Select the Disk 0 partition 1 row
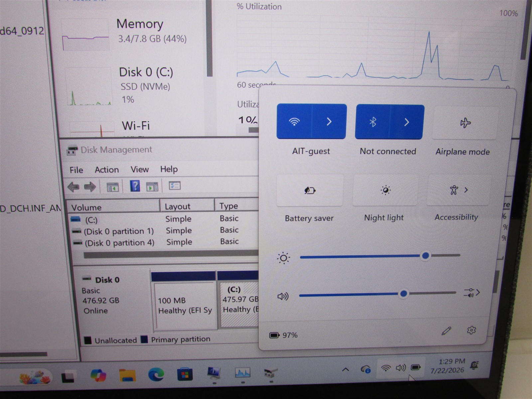This screenshot has width=532, height=399. click(x=165, y=231)
